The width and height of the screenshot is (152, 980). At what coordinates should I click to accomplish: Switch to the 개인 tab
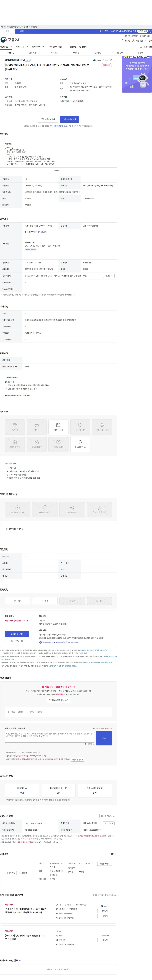coord(7,31)
